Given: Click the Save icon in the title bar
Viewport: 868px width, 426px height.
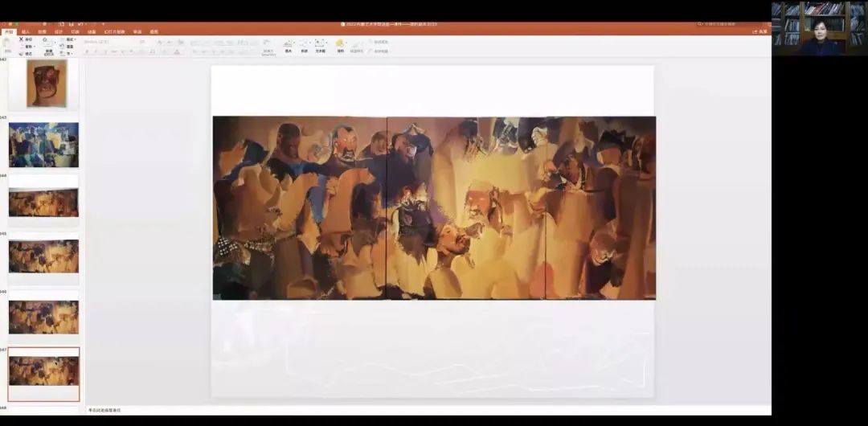Looking at the screenshot, I should point(70,24).
